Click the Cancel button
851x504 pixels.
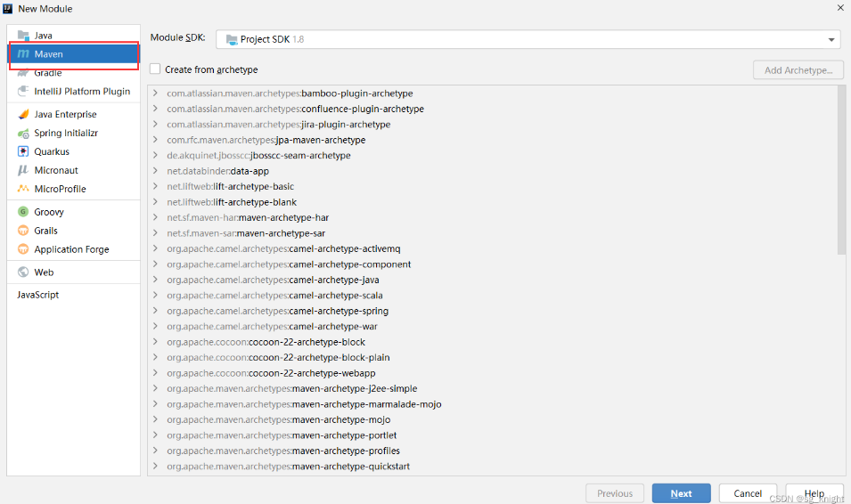pos(748,493)
